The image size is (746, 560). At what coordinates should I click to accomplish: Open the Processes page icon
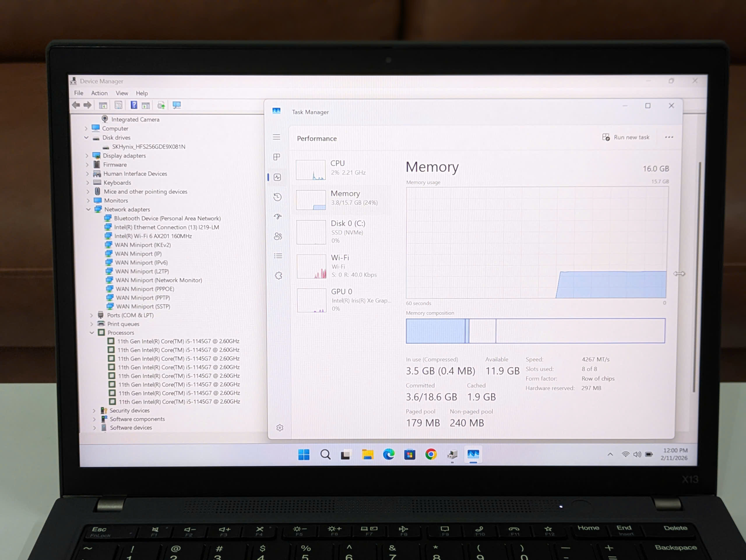click(x=277, y=157)
